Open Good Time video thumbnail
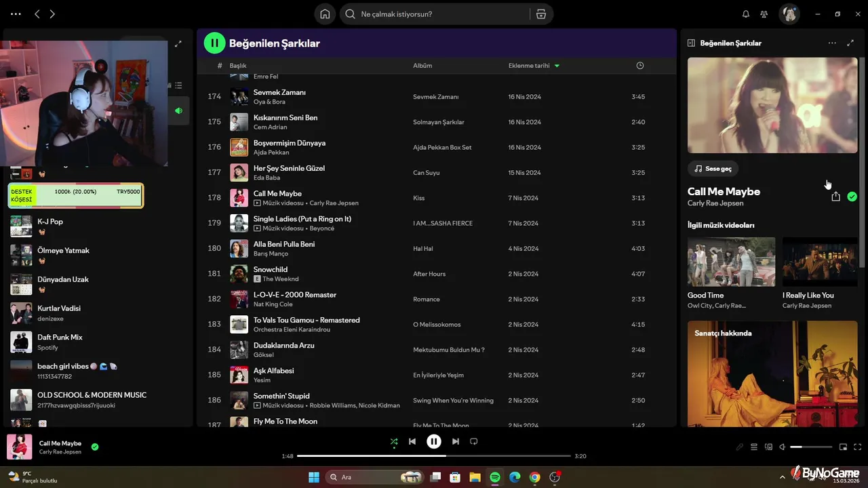This screenshot has width=868, height=488. click(x=731, y=262)
